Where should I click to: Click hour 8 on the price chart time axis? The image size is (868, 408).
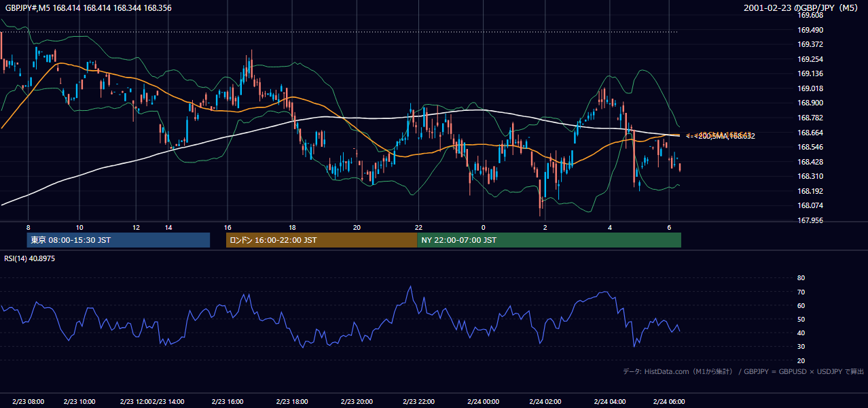click(28, 227)
